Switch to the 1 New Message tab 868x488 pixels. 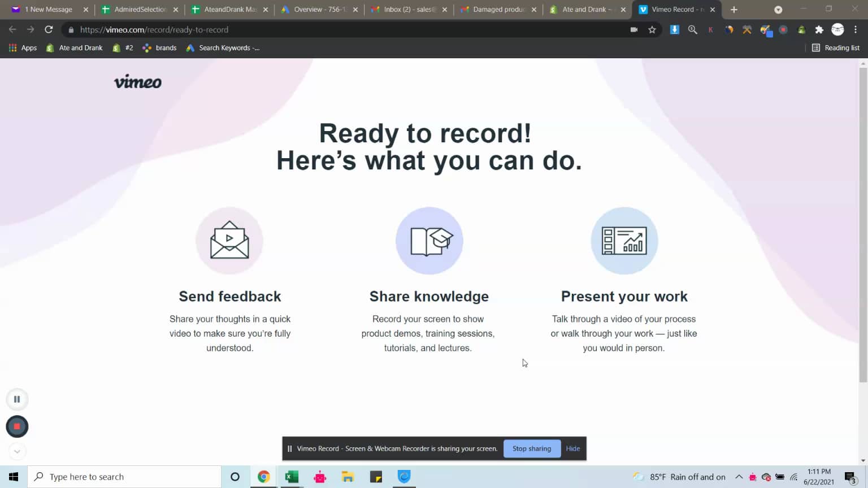(49, 10)
